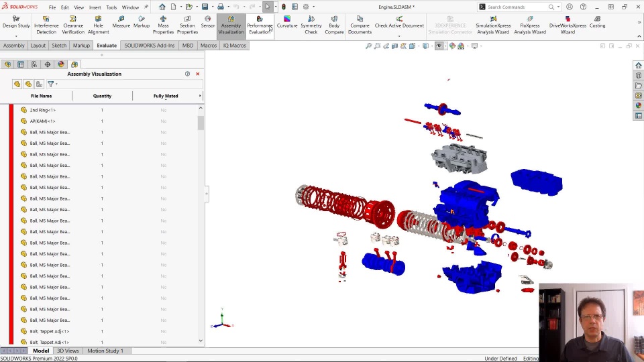644x362 pixels.
Task: Open the Tools menu
Action: 111,7
